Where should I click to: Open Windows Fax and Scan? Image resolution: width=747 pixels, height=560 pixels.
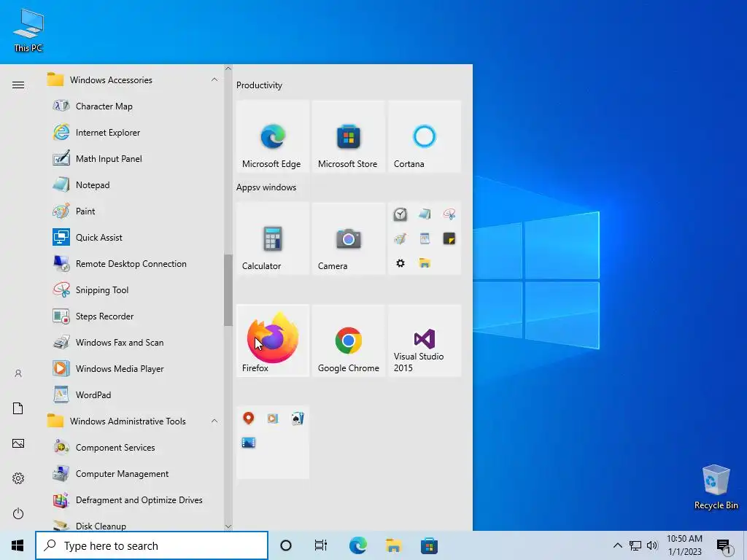pyautogui.click(x=131, y=343)
